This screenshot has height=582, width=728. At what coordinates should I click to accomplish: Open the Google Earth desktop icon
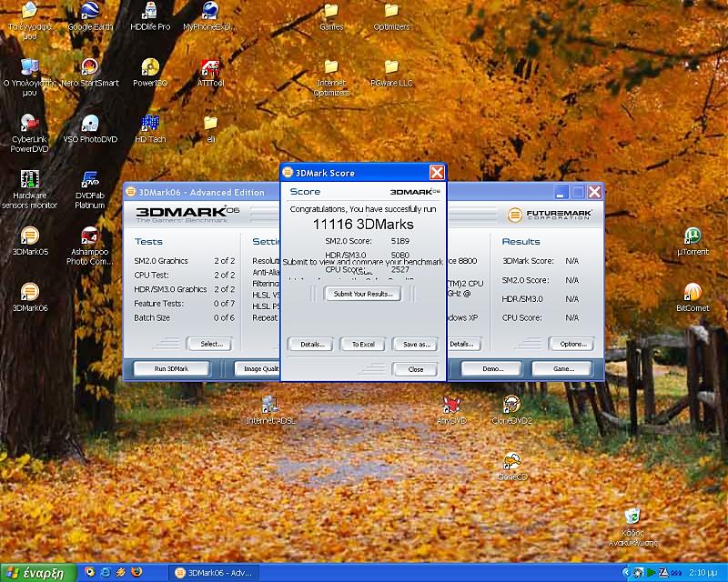click(90, 16)
